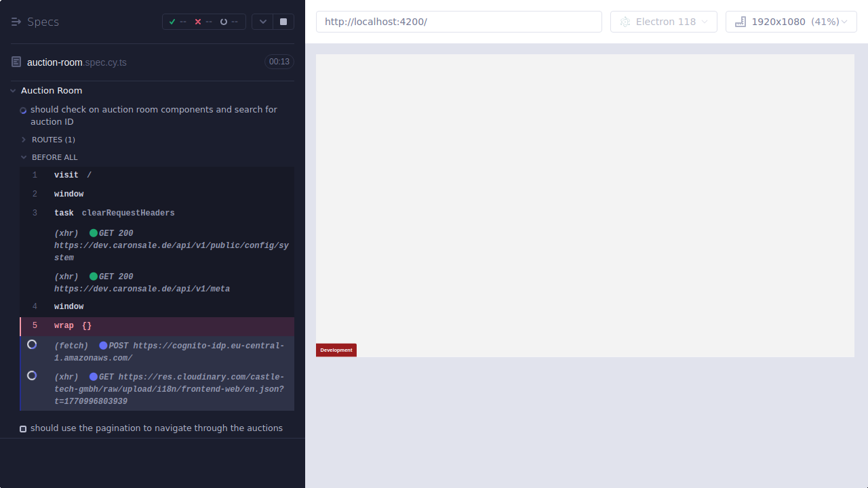868x488 pixels.
Task: Click the pending-tests spinner icon
Action: coord(225,21)
